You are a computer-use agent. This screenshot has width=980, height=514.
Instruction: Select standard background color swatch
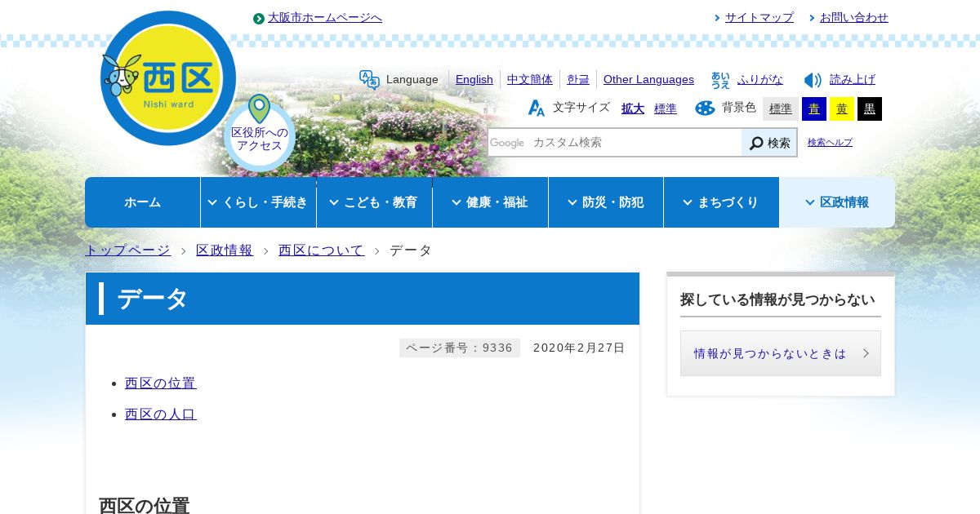pos(781,109)
